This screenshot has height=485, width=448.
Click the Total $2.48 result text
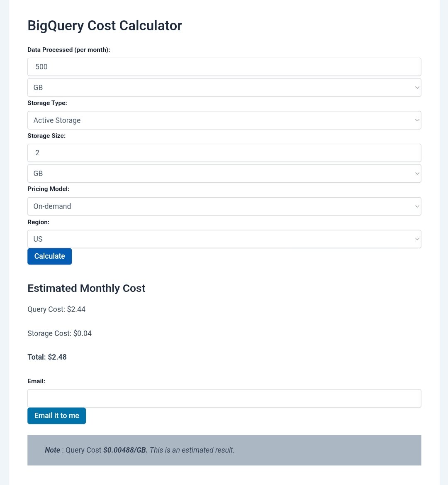tap(47, 357)
